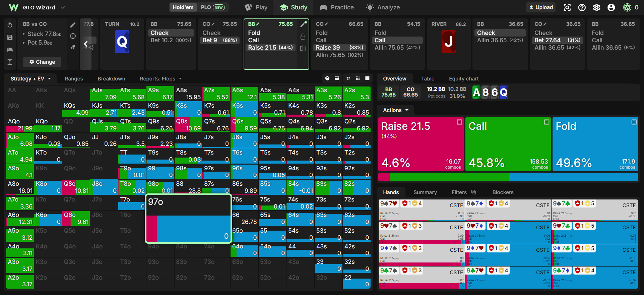Image resolution: width=644 pixels, height=295 pixels.
Task: Select the turn Q card
Action: click(122, 42)
